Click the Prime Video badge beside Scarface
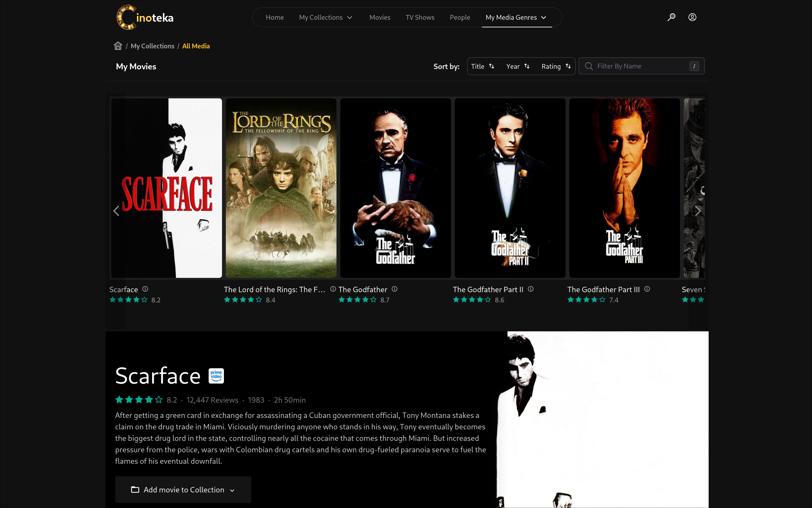 pos(216,376)
